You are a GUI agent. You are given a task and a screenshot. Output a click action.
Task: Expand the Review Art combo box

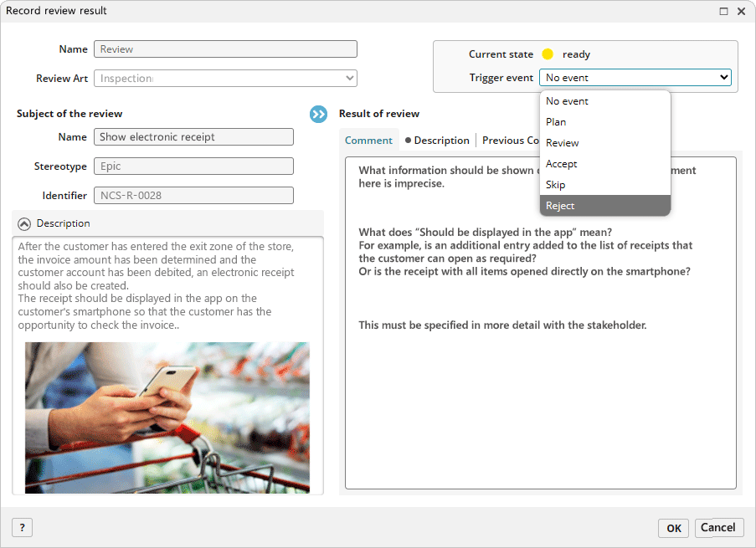click(x=349, y=79)
